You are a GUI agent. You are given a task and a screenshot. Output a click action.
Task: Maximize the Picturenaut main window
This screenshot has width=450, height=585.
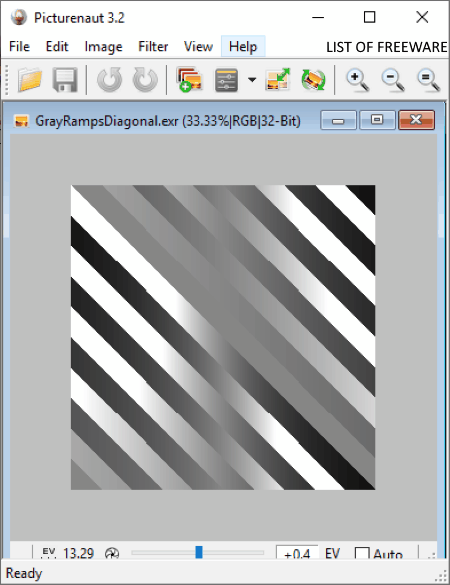pos(369,17)
